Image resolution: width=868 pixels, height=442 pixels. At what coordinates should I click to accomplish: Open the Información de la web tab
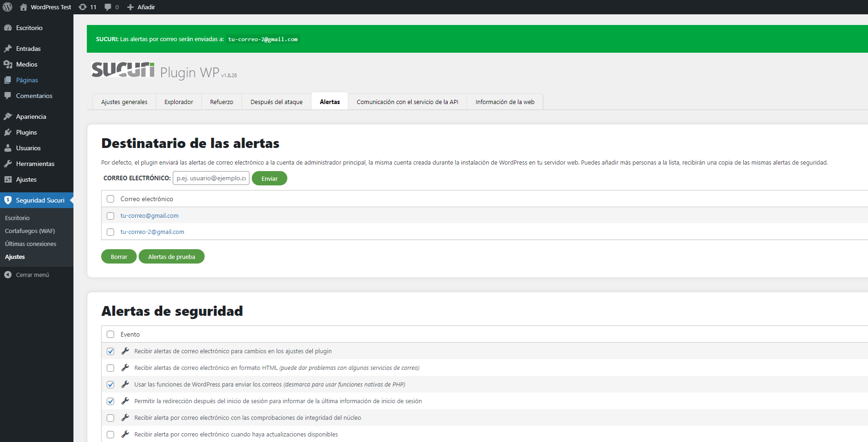505,102
